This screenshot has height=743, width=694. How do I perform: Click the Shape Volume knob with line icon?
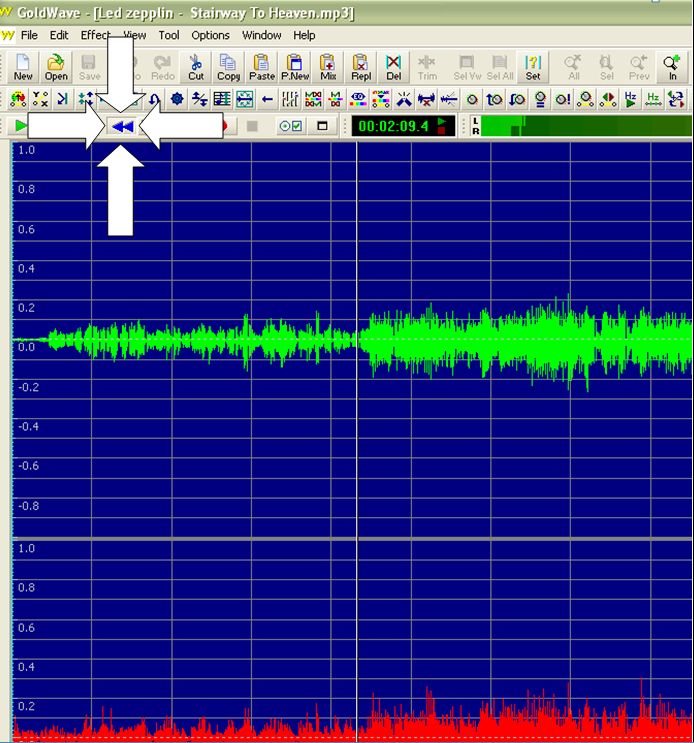(x=586, y=100)
